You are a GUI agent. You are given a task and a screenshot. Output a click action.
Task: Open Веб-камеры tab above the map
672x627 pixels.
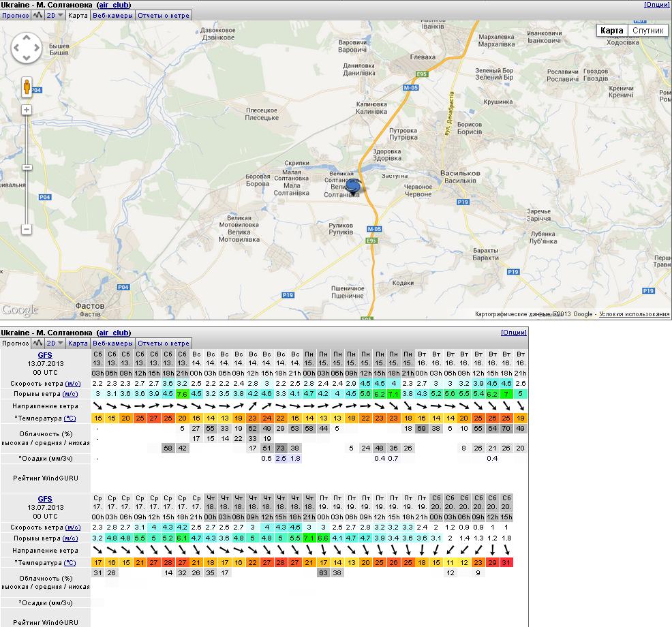pyautogui.click(x=112, y=15)
